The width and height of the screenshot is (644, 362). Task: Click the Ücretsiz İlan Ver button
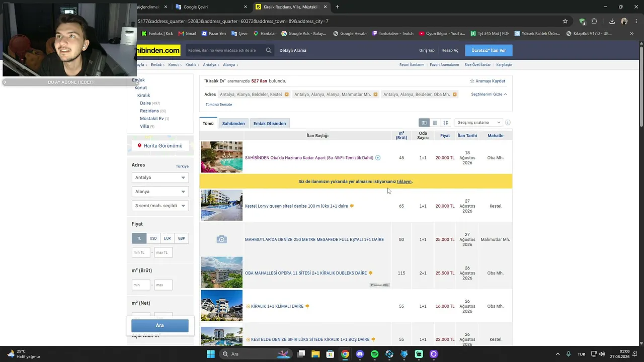point(489,50)
